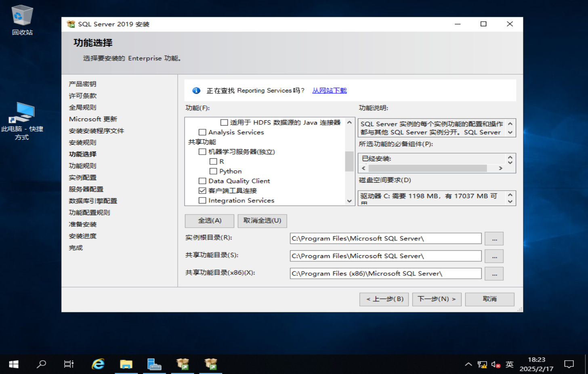
Task: Click the blue info icon beside Reporting Services
Action: (196, 90)
